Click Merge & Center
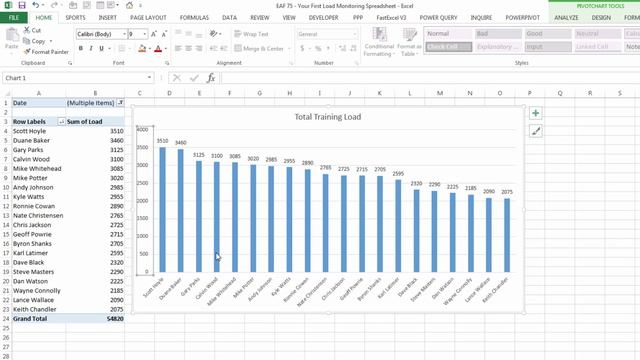This screenshot has height=360, width=640. [x=259, y=49]
